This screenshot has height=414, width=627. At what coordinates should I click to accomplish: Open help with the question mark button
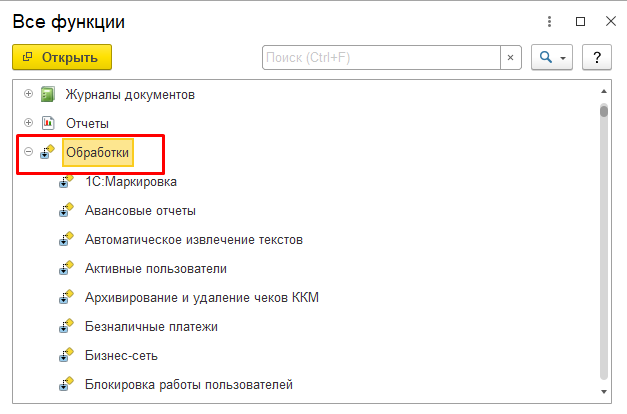(x=597, y=58)
